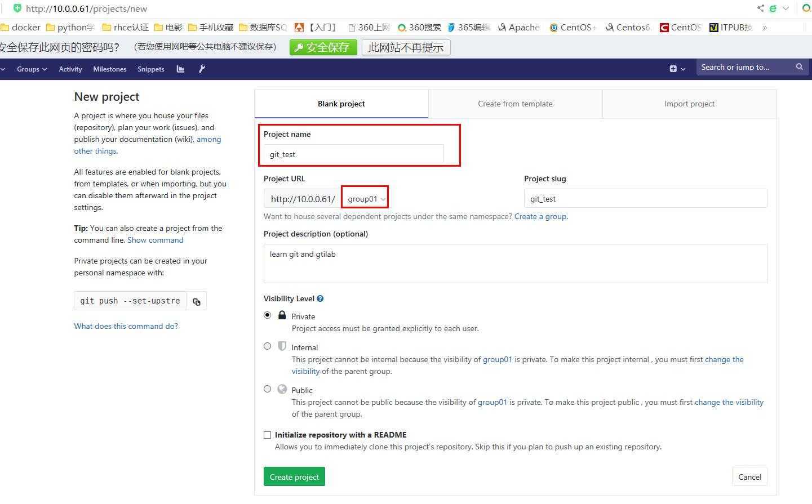The image size is (812, 504).
Task: Open What does this command do? link
Action: [126, 326]
